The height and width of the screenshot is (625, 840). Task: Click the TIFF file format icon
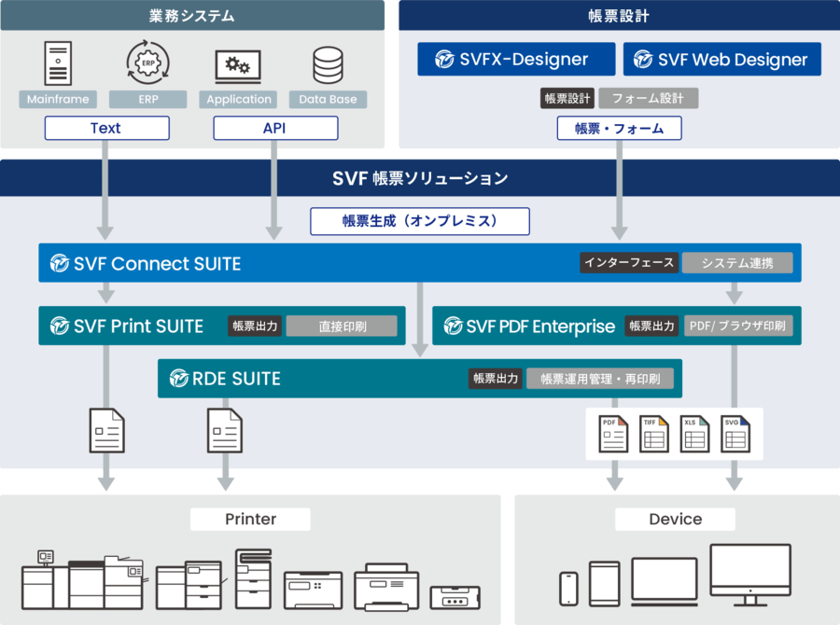(653, 432)
